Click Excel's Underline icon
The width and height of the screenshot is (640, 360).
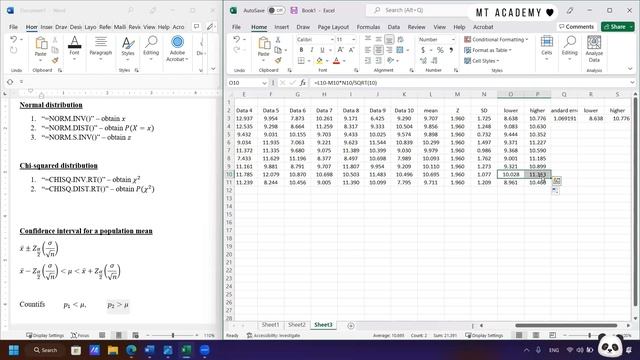tap(322, 50)
